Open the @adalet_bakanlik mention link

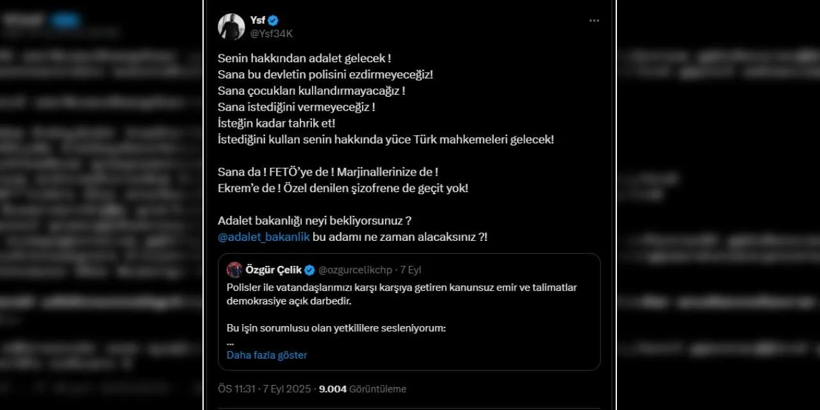(263, 237)
